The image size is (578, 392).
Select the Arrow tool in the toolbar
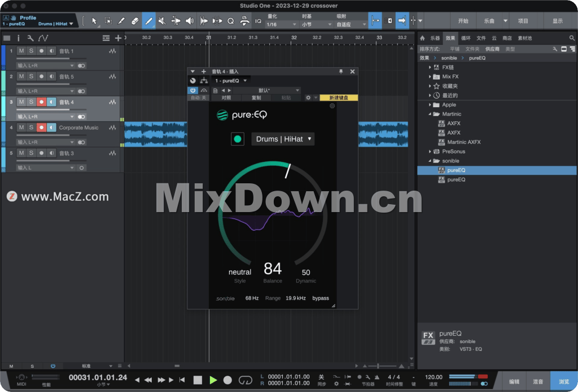pos(94,21)
